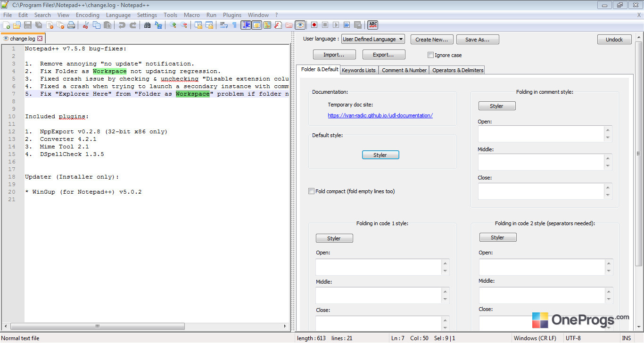Toggle the Word Wrap toolbar icon

click(x=223, y=25)
